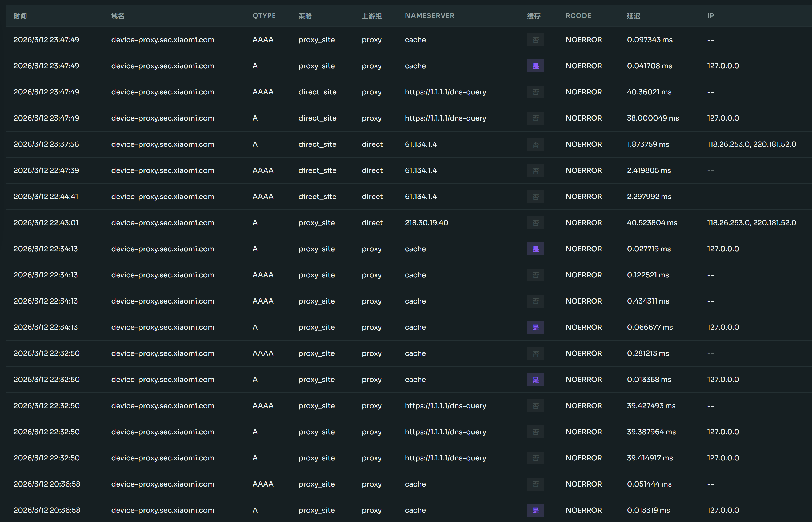Click the 是 cache badge beside 0.041708 ms
Image resolution: width=812 pixels, height=522 pixels.
pos(535,66)
